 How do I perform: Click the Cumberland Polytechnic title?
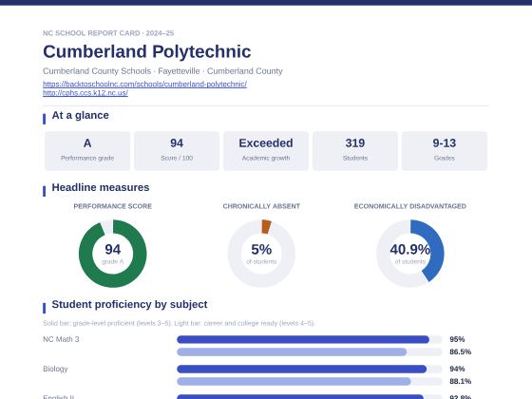[147, 51]
